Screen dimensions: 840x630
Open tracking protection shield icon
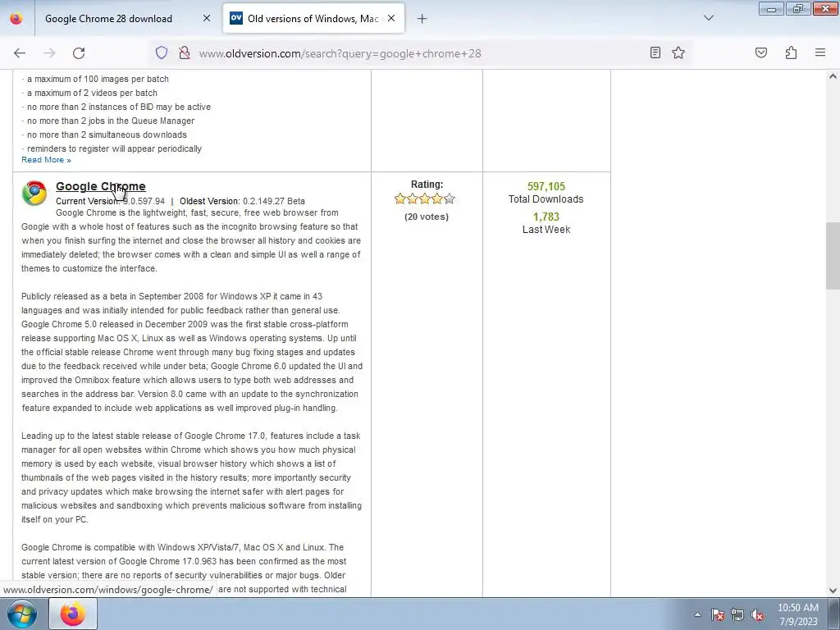click(162, 52)
